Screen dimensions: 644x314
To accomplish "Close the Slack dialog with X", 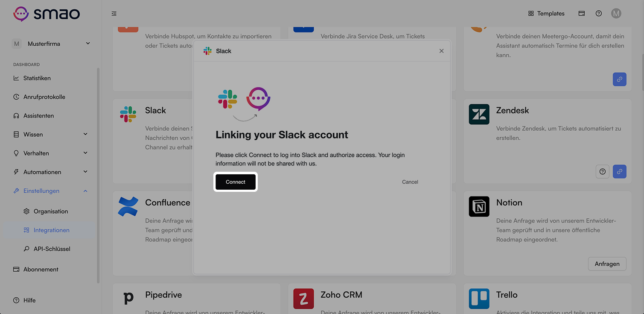I will [442, 51].
